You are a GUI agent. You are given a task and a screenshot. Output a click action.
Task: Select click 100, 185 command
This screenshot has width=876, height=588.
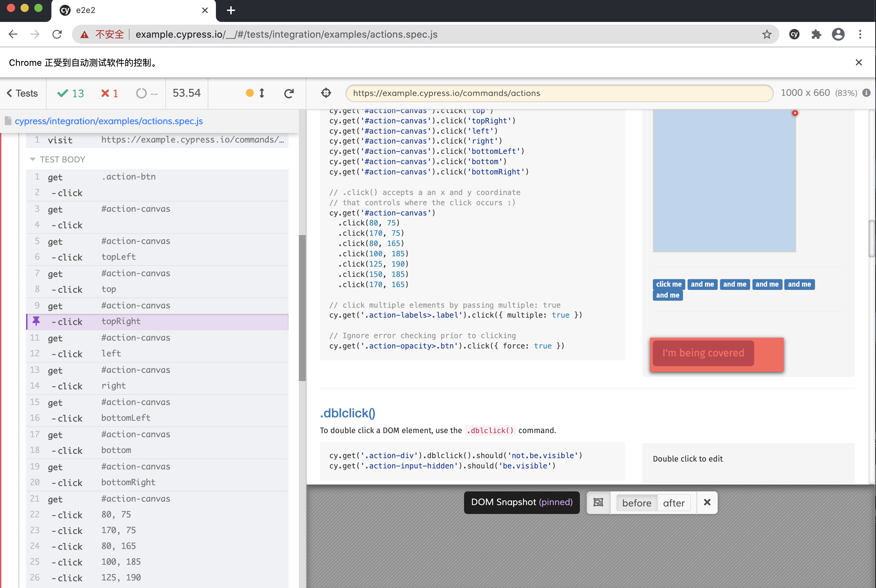click(158, 562)
